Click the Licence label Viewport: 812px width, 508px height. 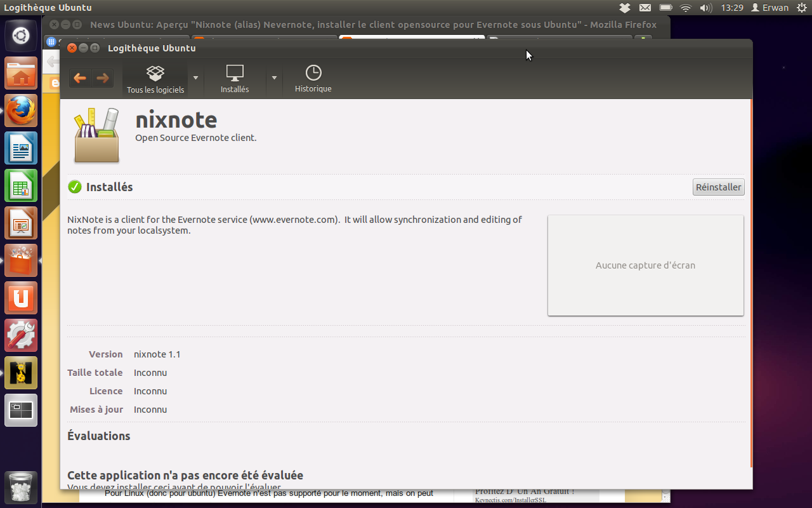[x=106, y=391]
